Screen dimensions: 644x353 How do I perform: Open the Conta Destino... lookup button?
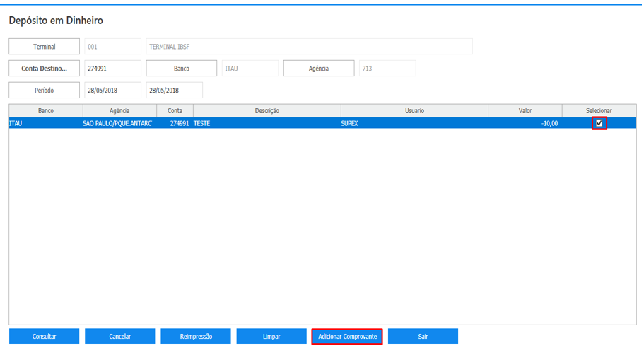[x=44, y=68]
